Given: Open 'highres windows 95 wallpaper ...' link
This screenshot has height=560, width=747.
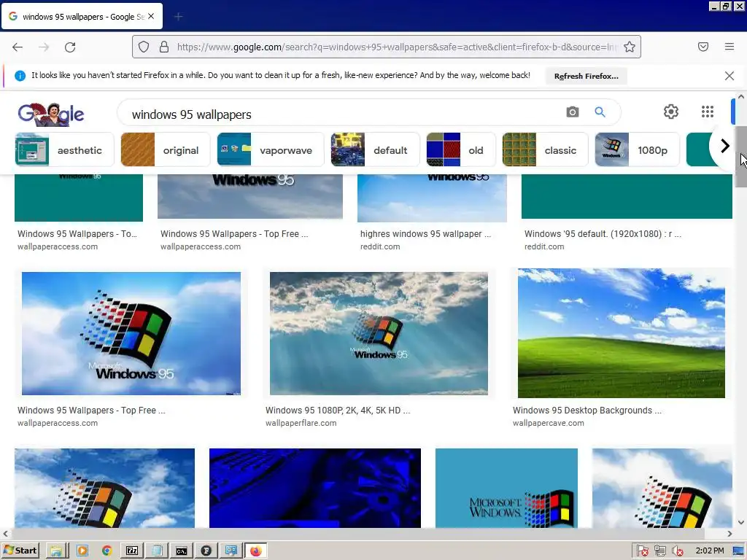Looking at the screenshot, I should [425, 234].
